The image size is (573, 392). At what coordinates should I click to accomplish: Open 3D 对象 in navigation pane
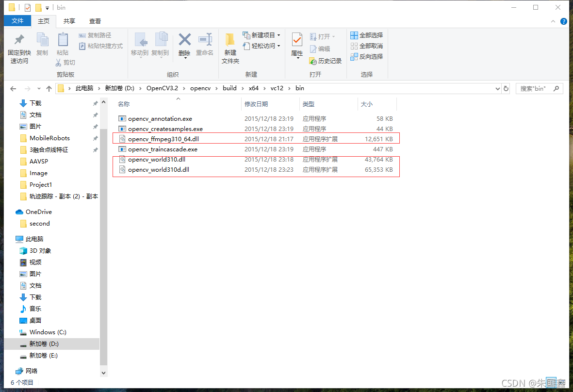point(40,251)
